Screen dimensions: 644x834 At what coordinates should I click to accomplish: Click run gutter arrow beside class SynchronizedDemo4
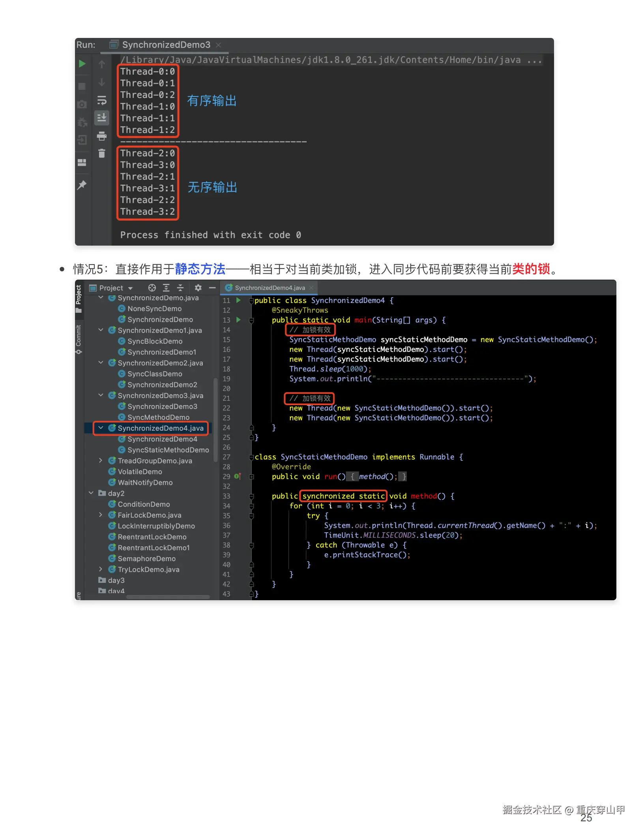238,300
